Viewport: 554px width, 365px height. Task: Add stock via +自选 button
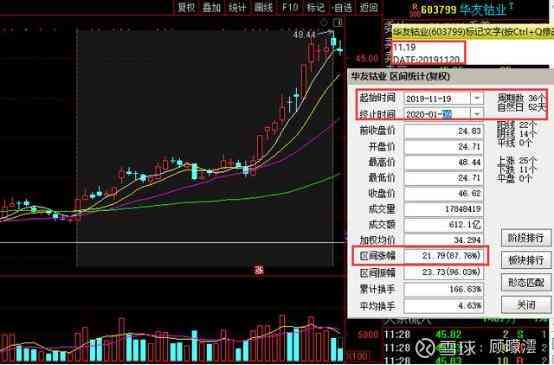coord(342,7)
